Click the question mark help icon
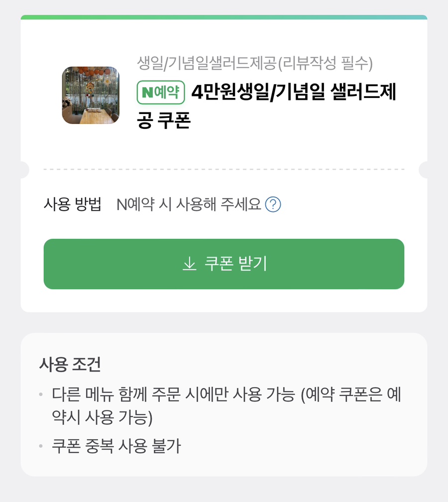Image resolution: width=448 pixels, height=502 pixels. pyautogui.click(x=273, y=204)
